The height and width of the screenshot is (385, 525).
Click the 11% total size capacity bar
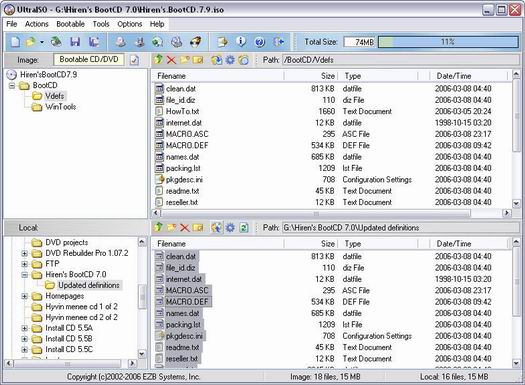click(x=448, y=42)
